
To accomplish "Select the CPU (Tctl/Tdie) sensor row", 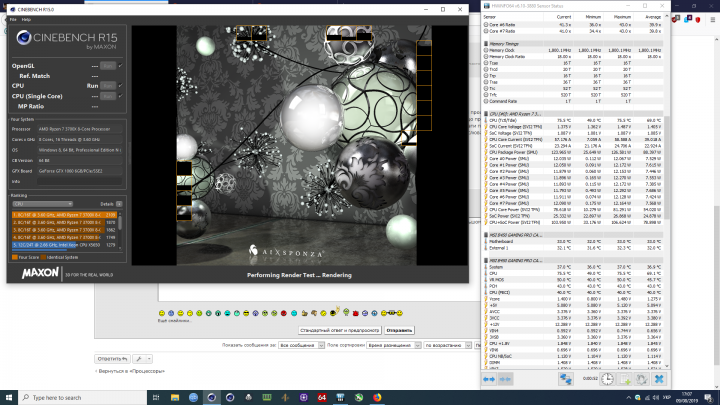I will 574,120.
